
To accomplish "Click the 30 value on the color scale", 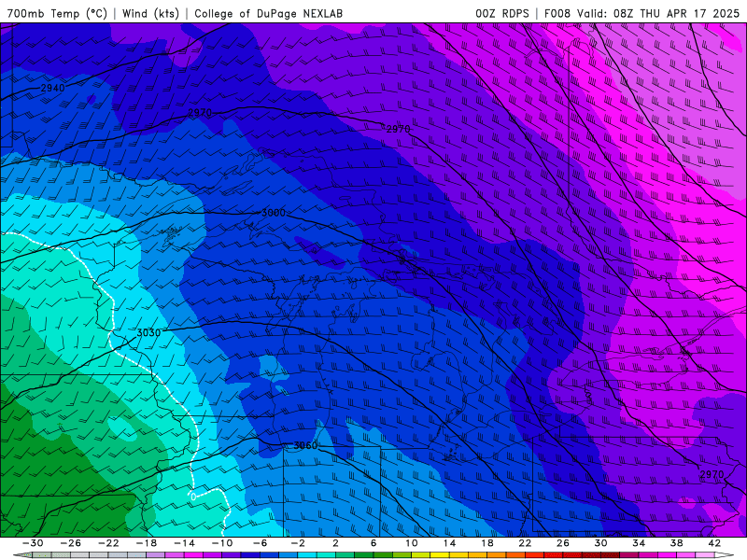I will coord(600,543).
